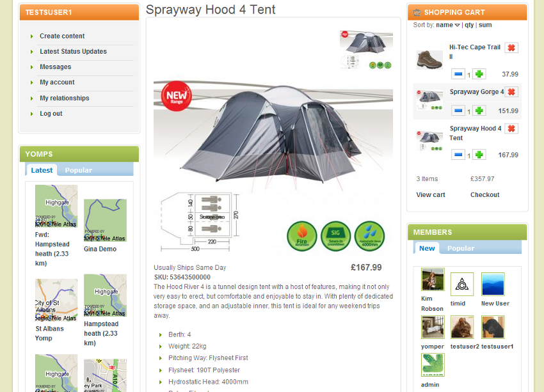The image size is (544, 392).
Task: Select the small tent thumbnail image
Action: click(x=366, y=50)
